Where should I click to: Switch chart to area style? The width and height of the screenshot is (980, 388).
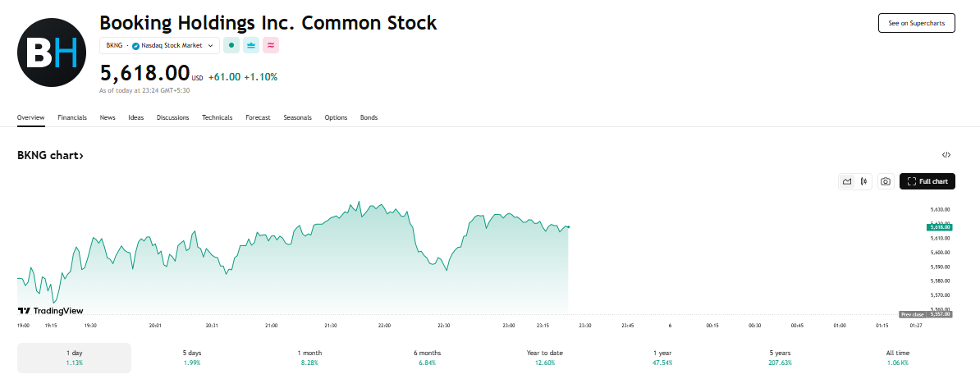tap(846, 181)
